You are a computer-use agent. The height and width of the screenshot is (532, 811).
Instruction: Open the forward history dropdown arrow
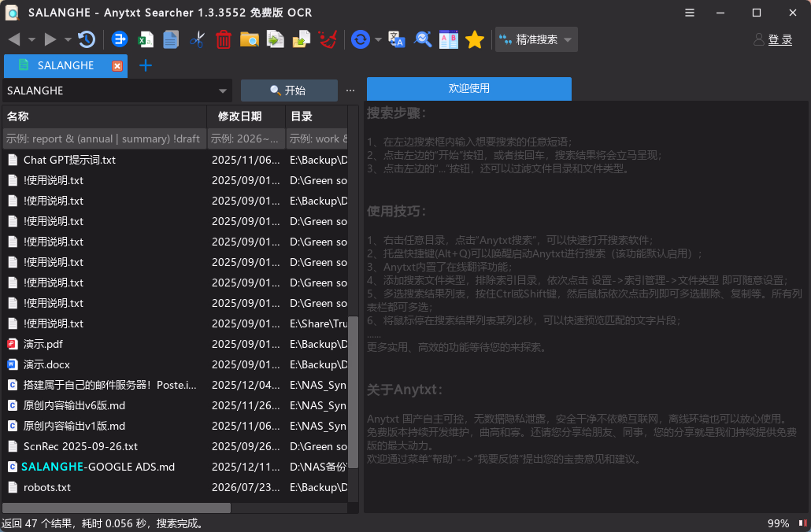pyautogui.click(x=68, y=39)
